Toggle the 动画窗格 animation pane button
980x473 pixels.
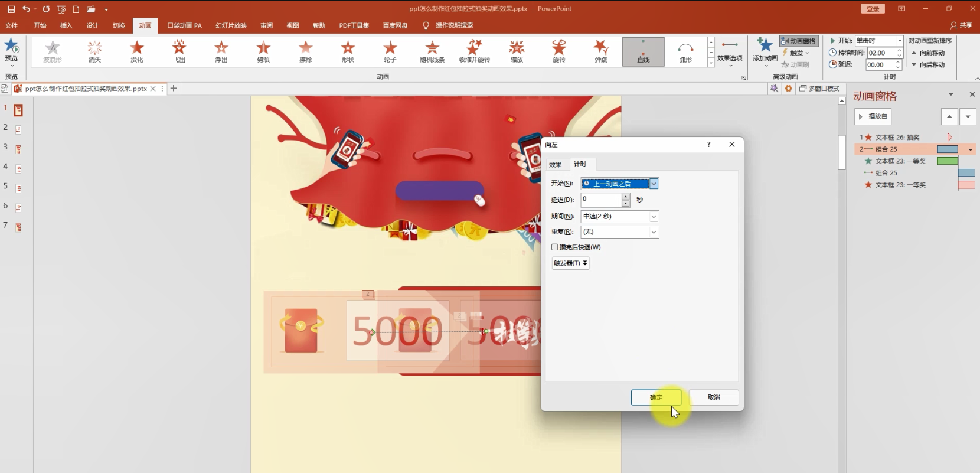click(x=799, y=41)
